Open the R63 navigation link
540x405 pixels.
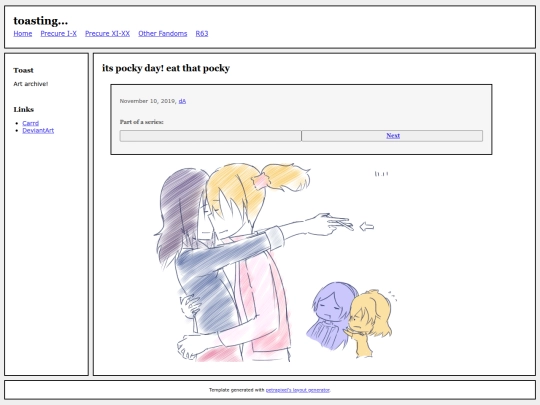(x=202, y=33)
